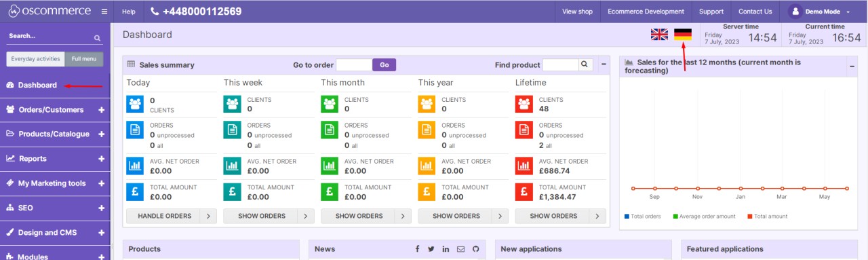Open View shop link
The image size is (868, 260).
577,12
